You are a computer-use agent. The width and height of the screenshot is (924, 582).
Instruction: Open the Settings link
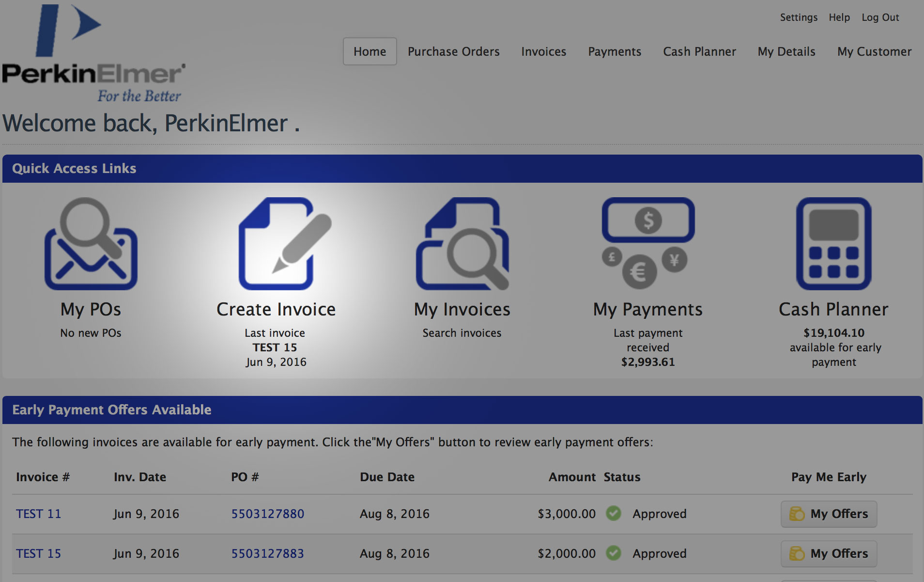tap(799, 17)
